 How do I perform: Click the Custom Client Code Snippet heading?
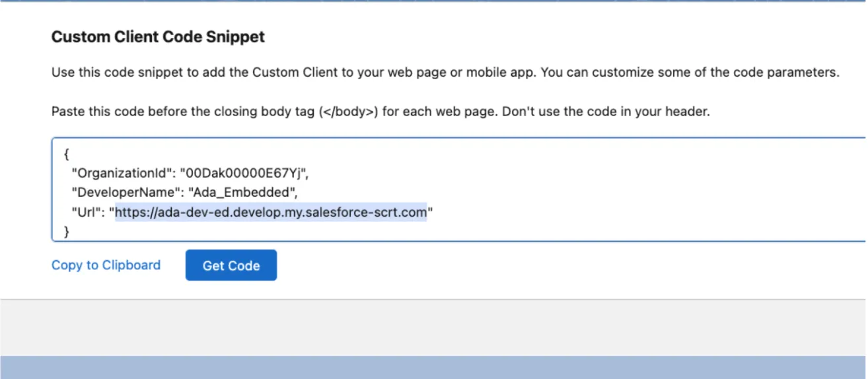tap(158, 37)
